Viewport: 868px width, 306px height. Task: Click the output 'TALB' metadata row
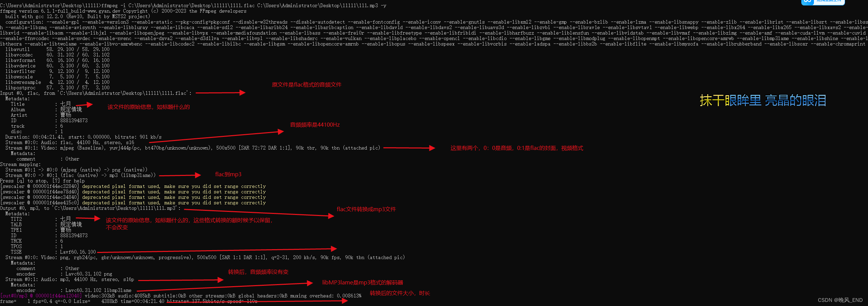tap(46, 225)
